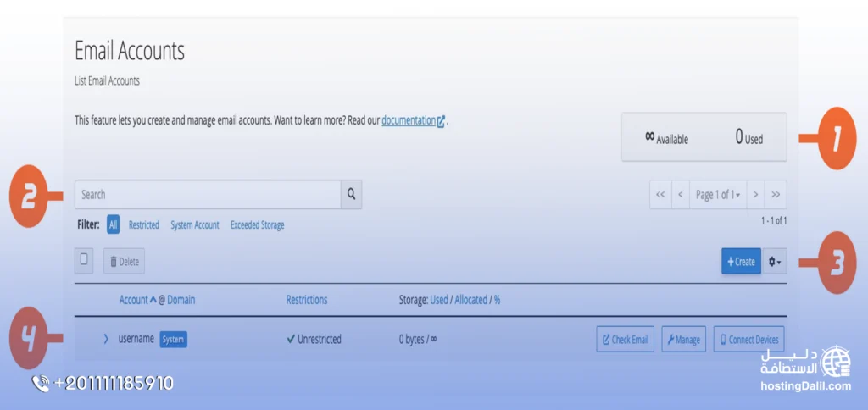Screen dimensions: 868x410
Task: Sort by storage percent symbol
Action: [x=497, y=300]
